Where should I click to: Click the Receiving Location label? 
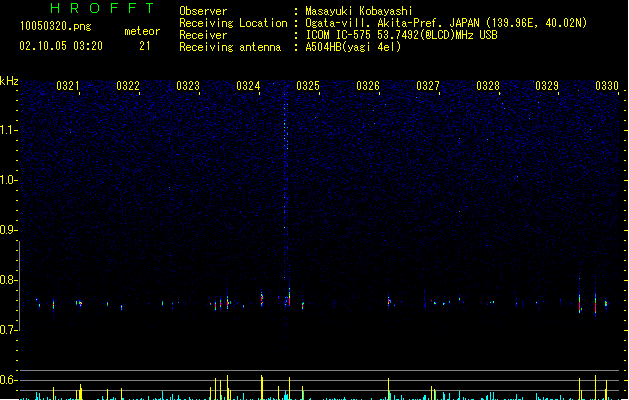pyautogui.click(x=233, y=23)
